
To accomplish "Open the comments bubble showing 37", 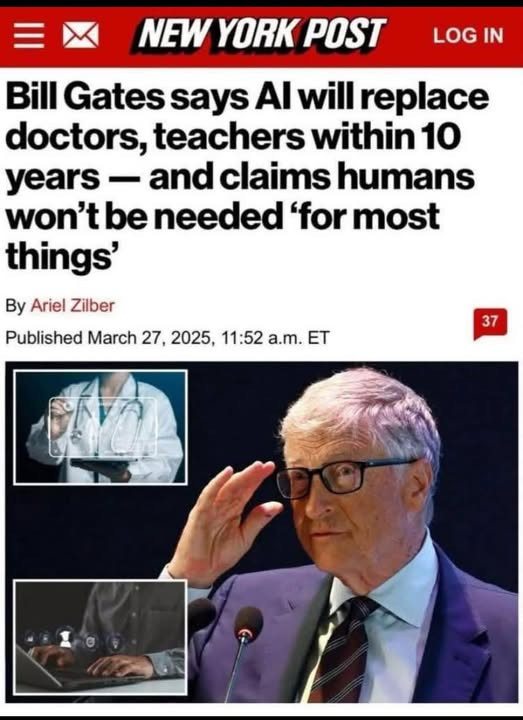I will [490, 324].
